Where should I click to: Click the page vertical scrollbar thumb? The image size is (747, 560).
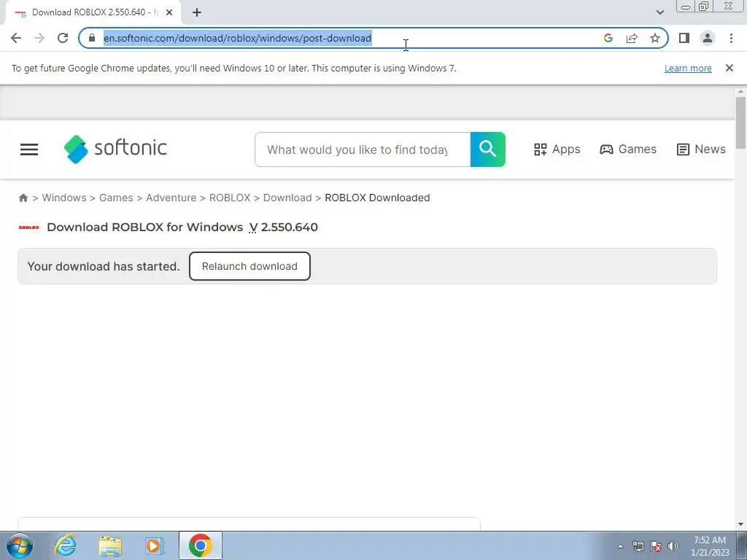(x=740, y=122)
